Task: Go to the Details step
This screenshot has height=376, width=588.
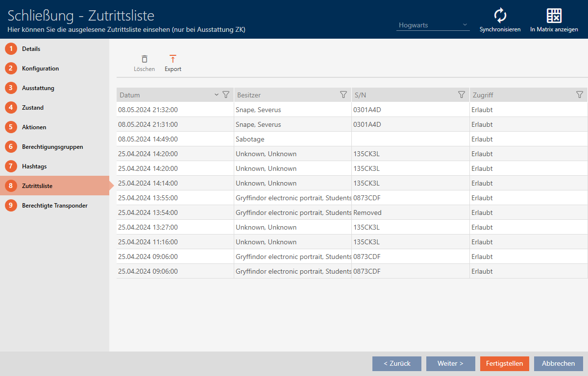Action: point(31,49)
